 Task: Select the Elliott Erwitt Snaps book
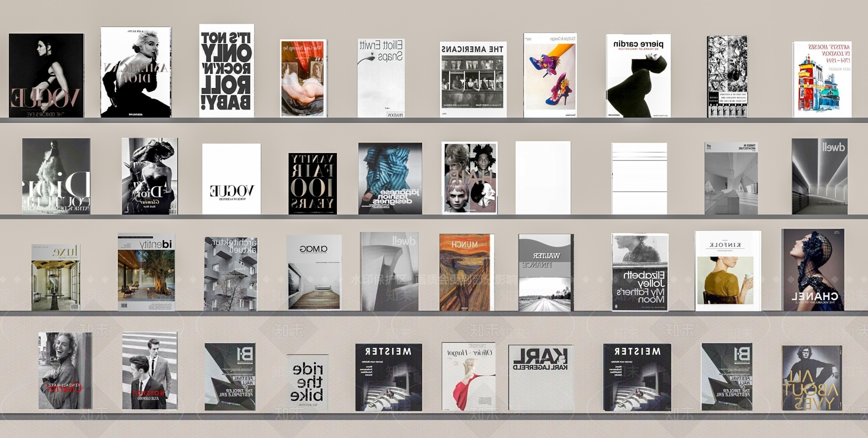(x=381, y=78)
